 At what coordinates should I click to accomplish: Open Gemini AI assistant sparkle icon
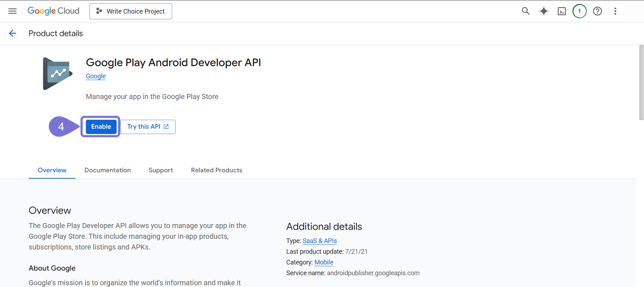[x=544, y=11]
